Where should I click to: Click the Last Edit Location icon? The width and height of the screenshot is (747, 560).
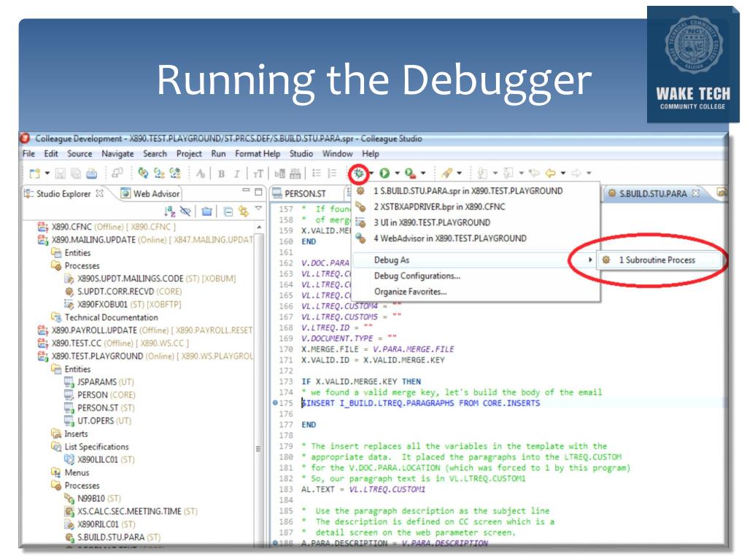tap(534, 174)
